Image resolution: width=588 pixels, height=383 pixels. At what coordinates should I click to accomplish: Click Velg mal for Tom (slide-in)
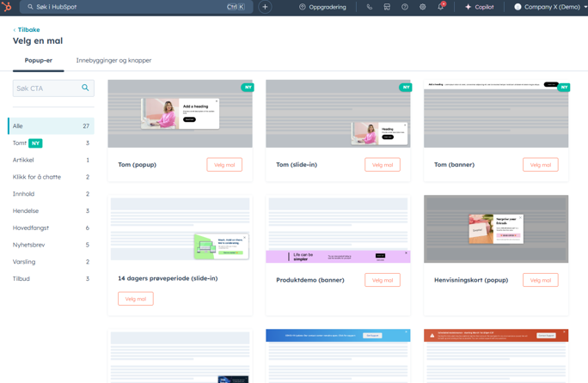(383, 165)
